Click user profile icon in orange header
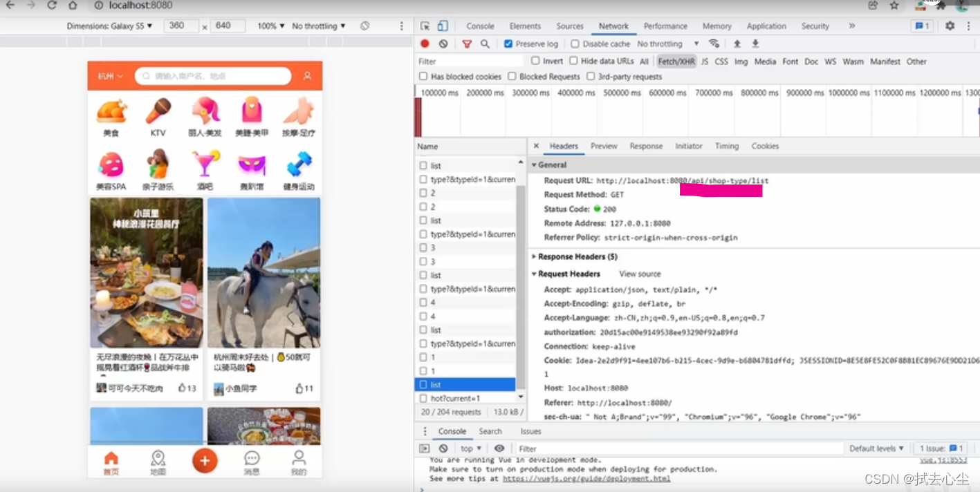This screenshot has width=980, height=492. click(x=307, y=76)
